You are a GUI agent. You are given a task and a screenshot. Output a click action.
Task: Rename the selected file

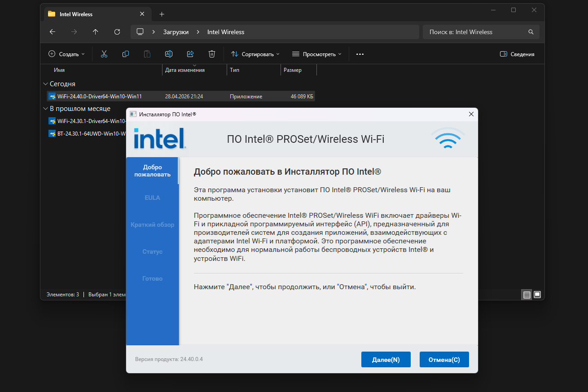(169, 53)
